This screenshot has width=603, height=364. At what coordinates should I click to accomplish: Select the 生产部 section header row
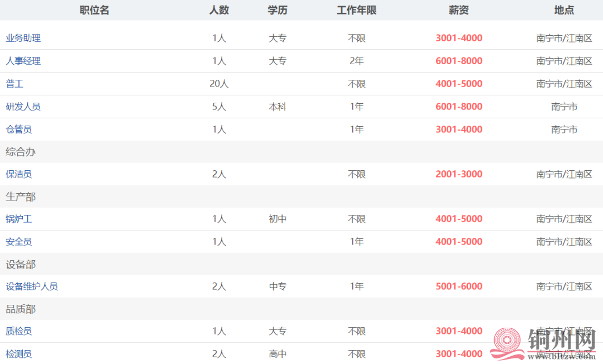[21, 197]
